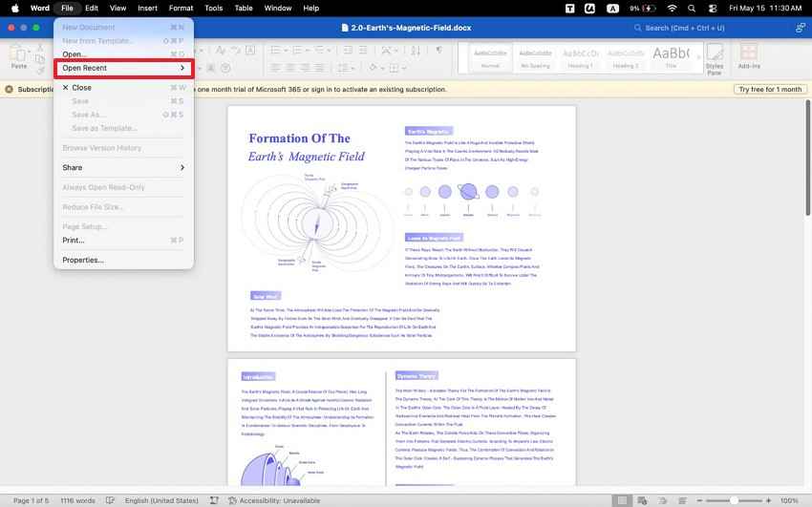Click English (United States) language indicator
812x507 pixels.
click(x=161, y=500)
